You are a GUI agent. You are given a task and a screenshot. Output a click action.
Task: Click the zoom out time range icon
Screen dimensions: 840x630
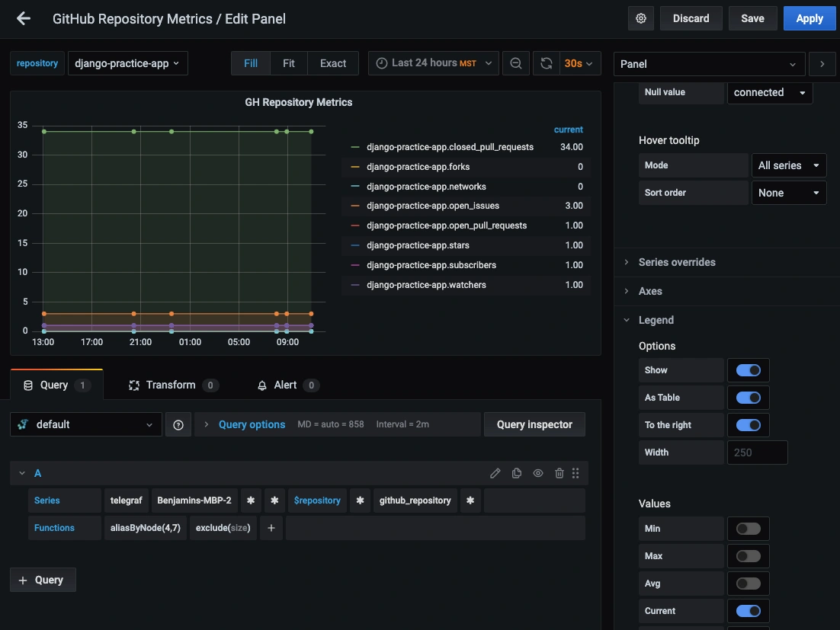pyautogui.click(x=516, y=63)
